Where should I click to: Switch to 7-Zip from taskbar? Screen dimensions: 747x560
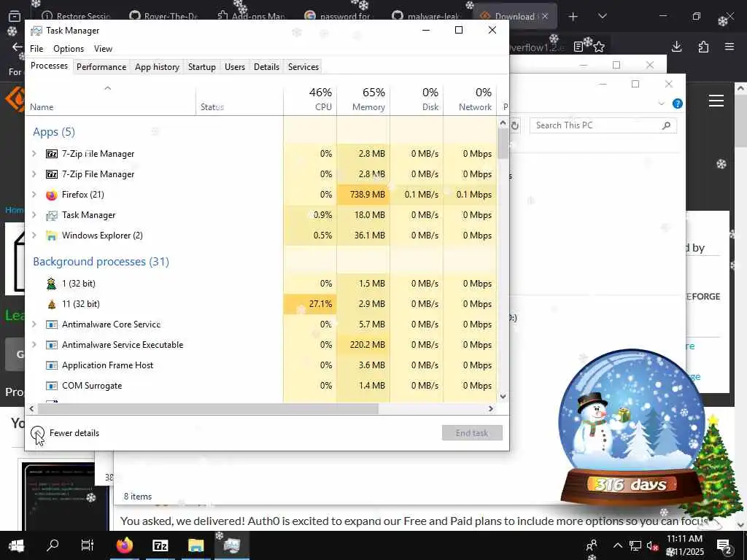(x=160, y=545)
